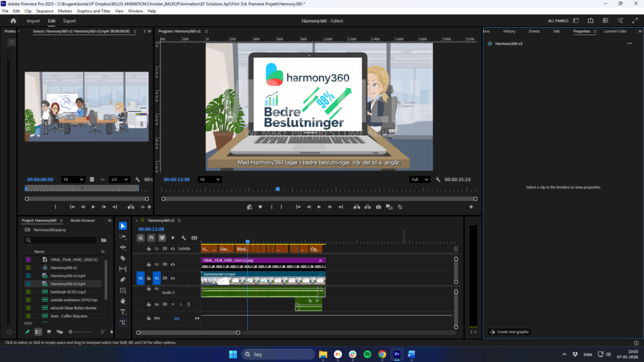The width and height of the screenshot is (644, 362).
Task: Select the Track Select Forward tool
Action: [x=123, y=237]
